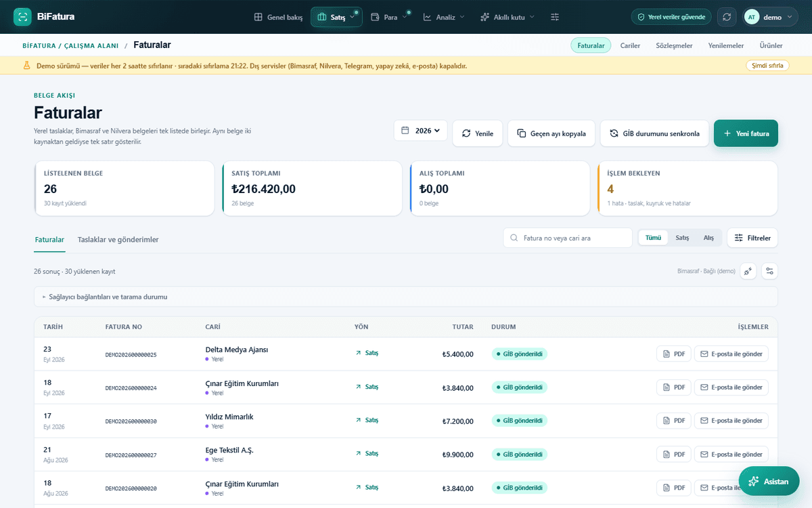Open the Analiz dropdown menu
This screenshot has height=508, width=812.
[444, 17]
